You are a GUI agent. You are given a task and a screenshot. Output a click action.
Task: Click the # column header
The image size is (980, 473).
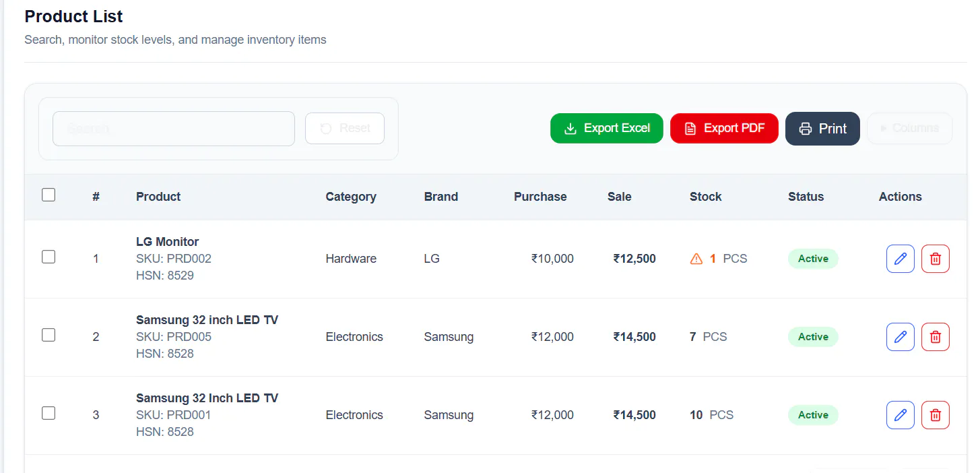pyautogui.click(x=96, y=197)
